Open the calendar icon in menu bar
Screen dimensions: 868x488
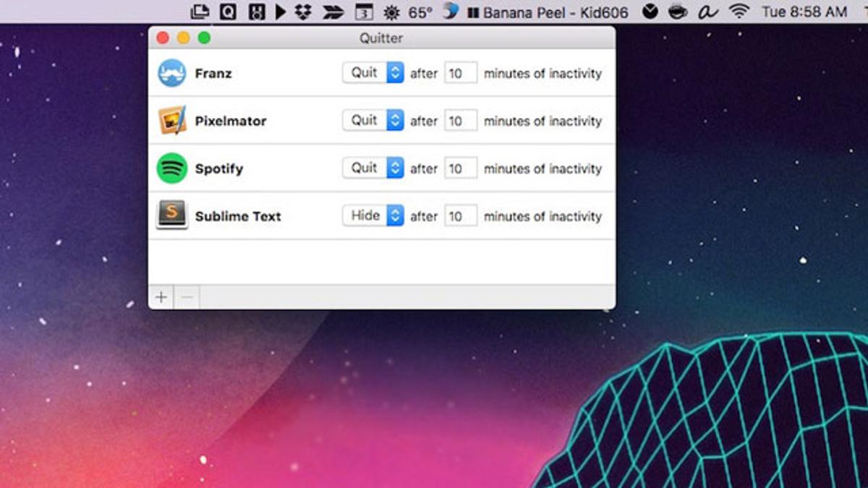(364, 12)
